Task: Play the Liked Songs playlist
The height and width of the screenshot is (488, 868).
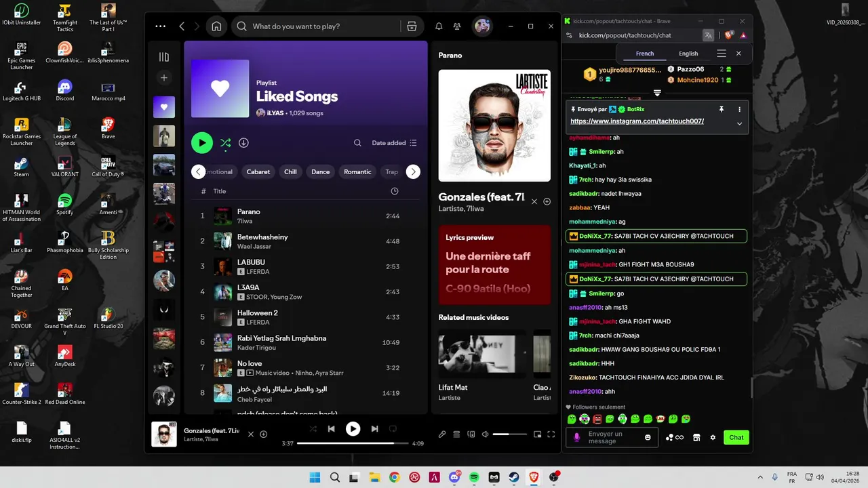Action: pyautogui.click(x=201, y=143)
